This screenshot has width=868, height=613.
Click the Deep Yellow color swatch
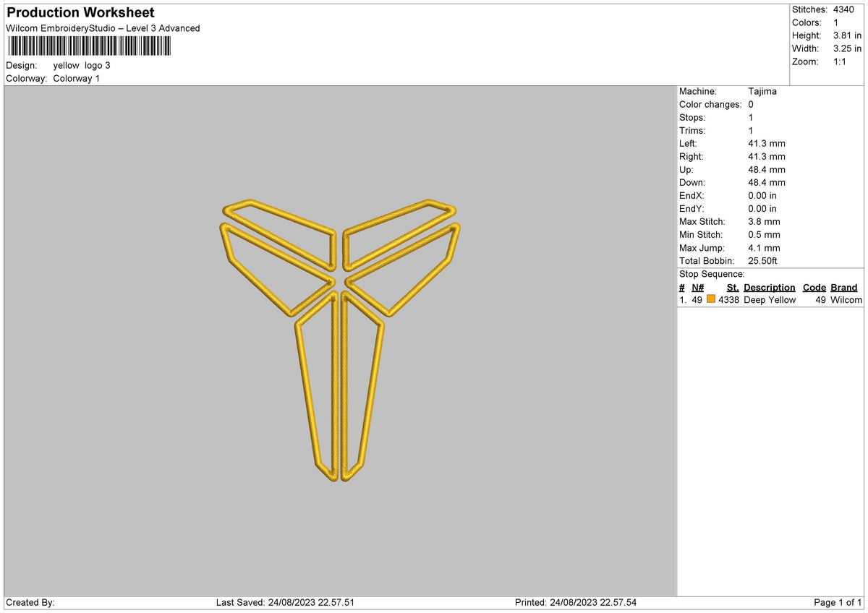pyautogui.click(x=711, y=300)
